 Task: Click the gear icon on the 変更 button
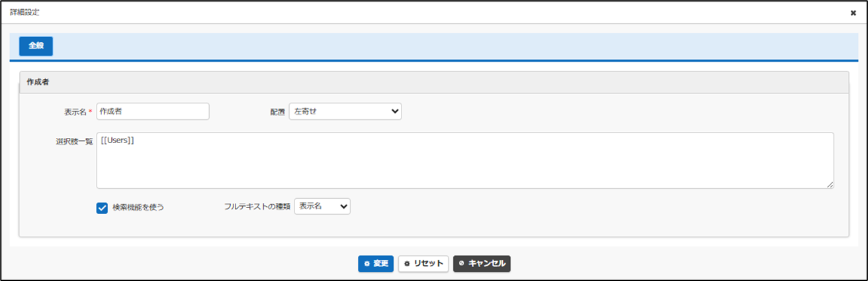point(367,264)
